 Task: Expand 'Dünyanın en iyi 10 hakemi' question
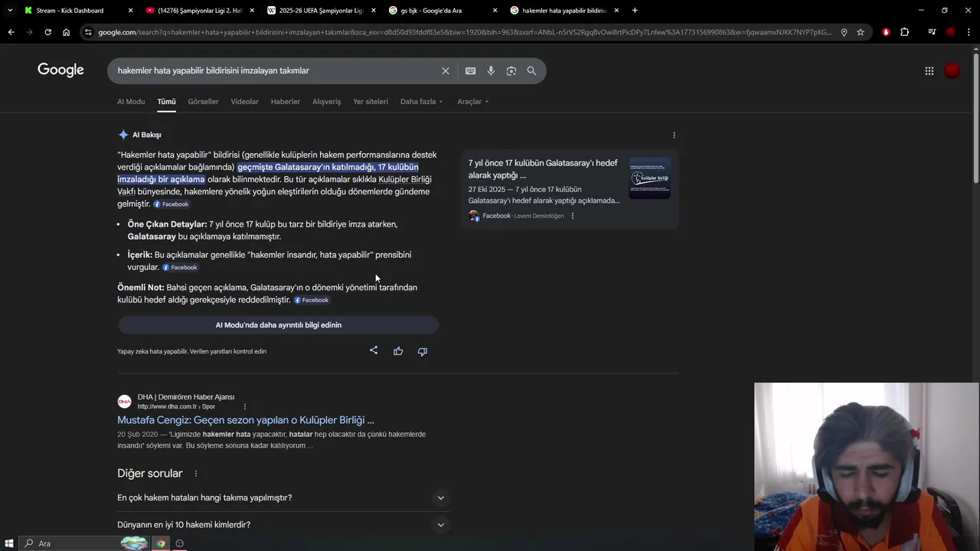point(284,524)
